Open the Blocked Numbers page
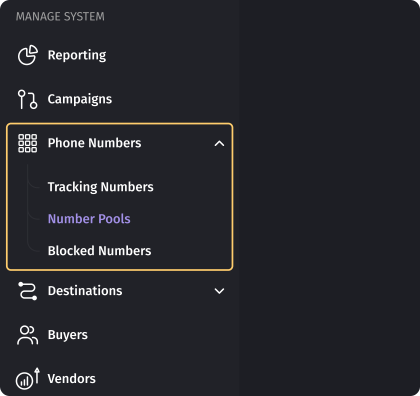420x396 pixels. point(99,251)
